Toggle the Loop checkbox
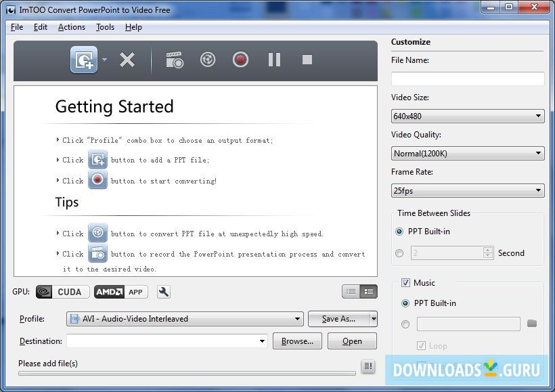This screenshot has width=555, height=392. (421, 345)
